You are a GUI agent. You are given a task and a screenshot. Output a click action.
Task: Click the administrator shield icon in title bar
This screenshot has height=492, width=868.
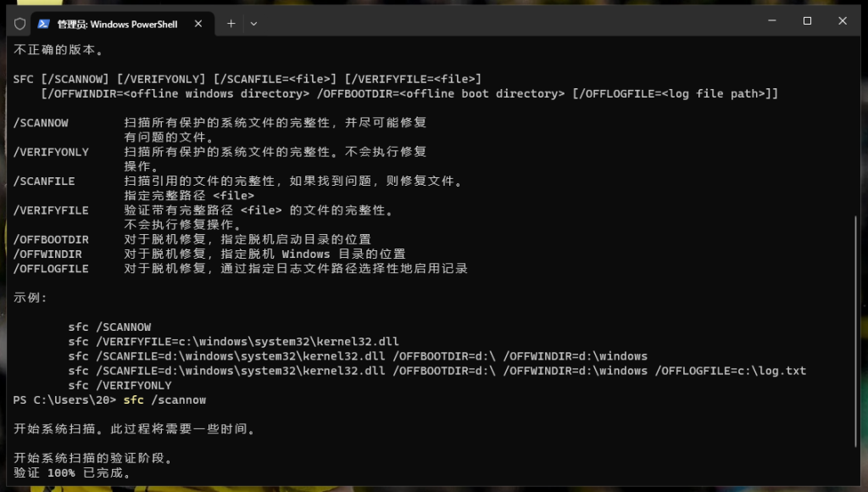pyautogui.click(x=20, y=24)
